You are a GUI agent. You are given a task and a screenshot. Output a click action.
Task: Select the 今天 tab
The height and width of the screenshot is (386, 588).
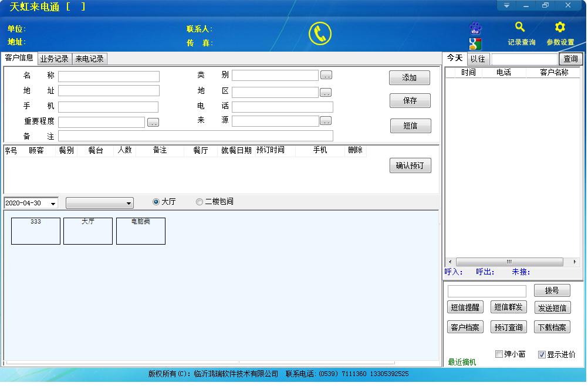[455, 58]
